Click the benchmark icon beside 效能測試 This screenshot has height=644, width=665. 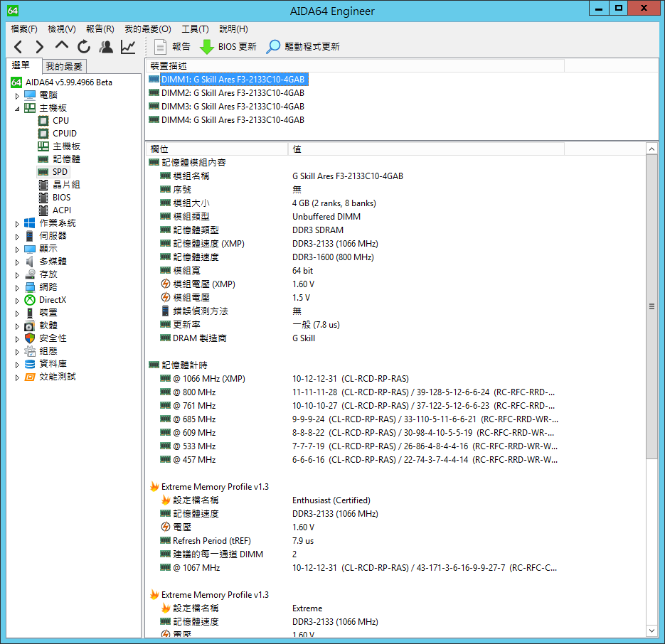tap(30, 377)
